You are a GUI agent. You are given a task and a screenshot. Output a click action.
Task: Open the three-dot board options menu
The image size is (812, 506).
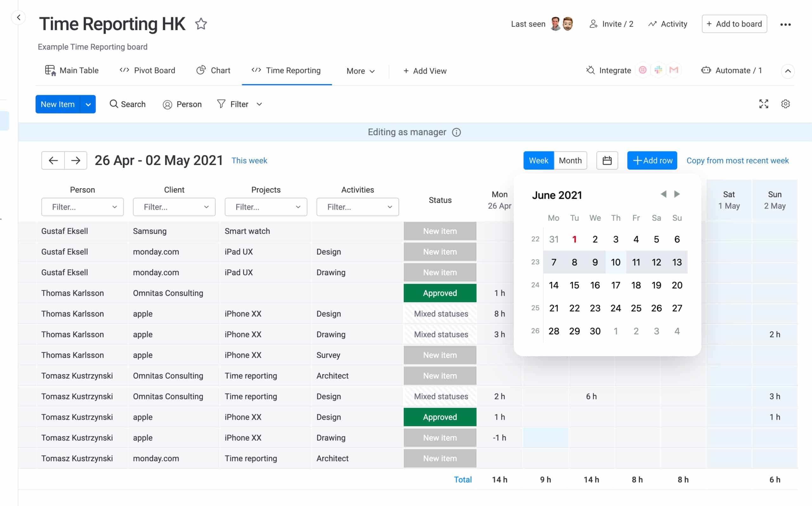pos(785,24)
